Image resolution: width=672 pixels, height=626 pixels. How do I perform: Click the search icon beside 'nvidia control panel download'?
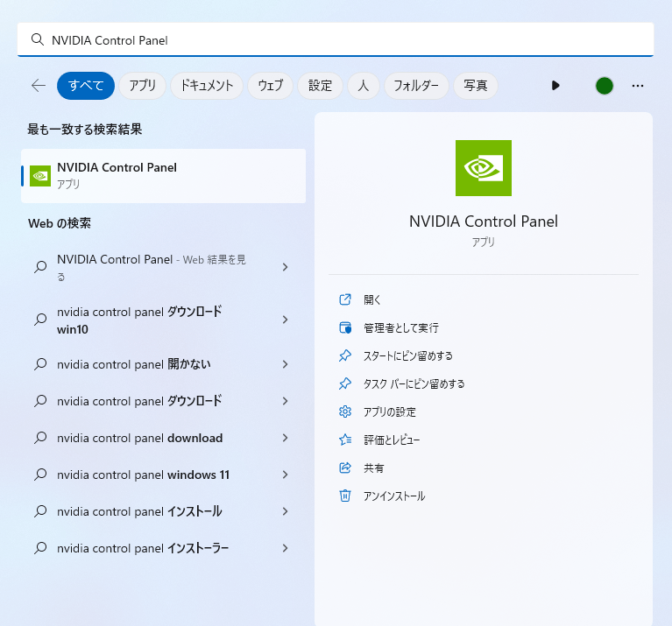coord(40,438)
